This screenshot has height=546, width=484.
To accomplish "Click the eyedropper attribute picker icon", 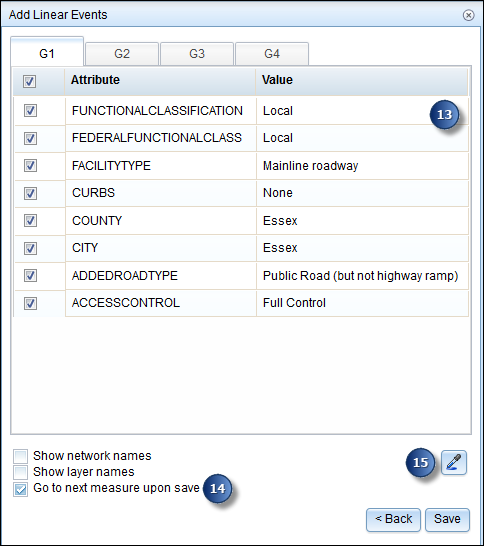I will [454, 462].
